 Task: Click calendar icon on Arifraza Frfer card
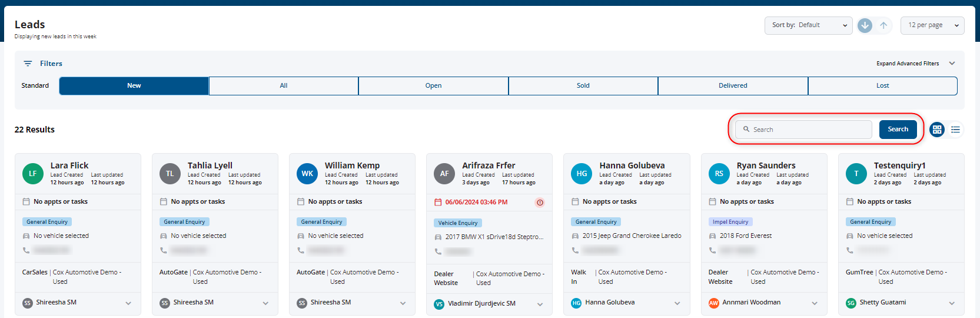(x=438, y=202)
